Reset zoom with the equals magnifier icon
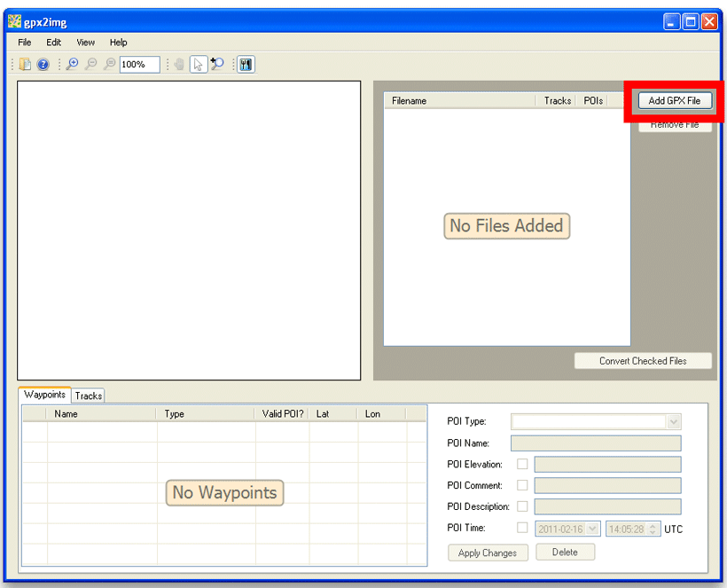The width and height of the screenshot is (727, 588). pyautogui.click(x=109, y=64)
